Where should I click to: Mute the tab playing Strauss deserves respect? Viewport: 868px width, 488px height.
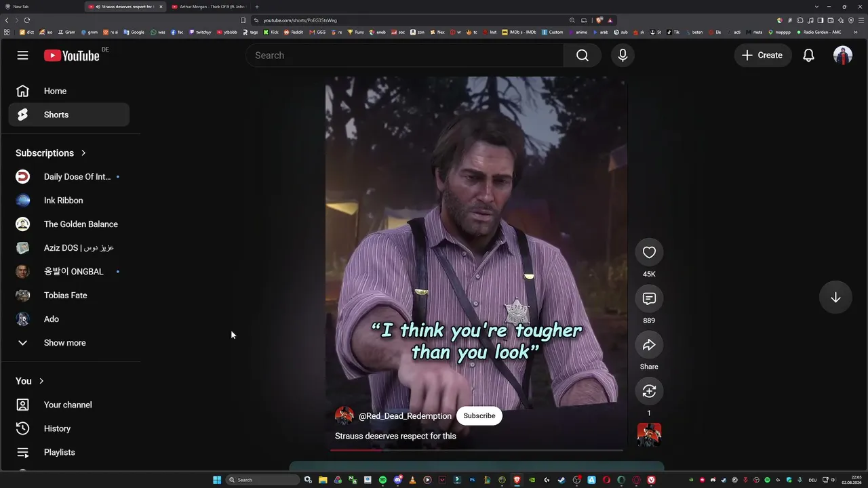(x=98, y=7)
